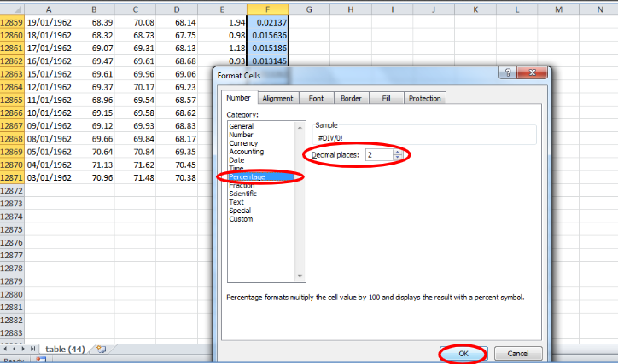Select the Currency category
The width and height of the screenshot is (618, 364).
(244, 143)
